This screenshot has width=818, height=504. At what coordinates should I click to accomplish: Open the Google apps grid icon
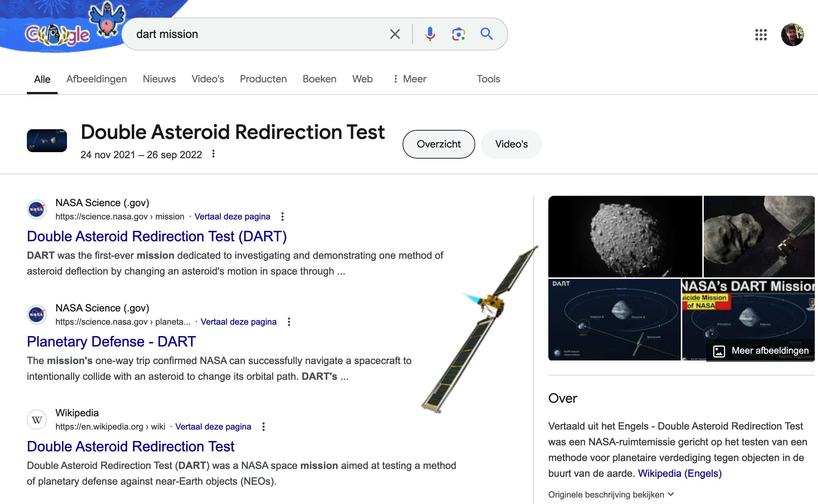[761, 35]
